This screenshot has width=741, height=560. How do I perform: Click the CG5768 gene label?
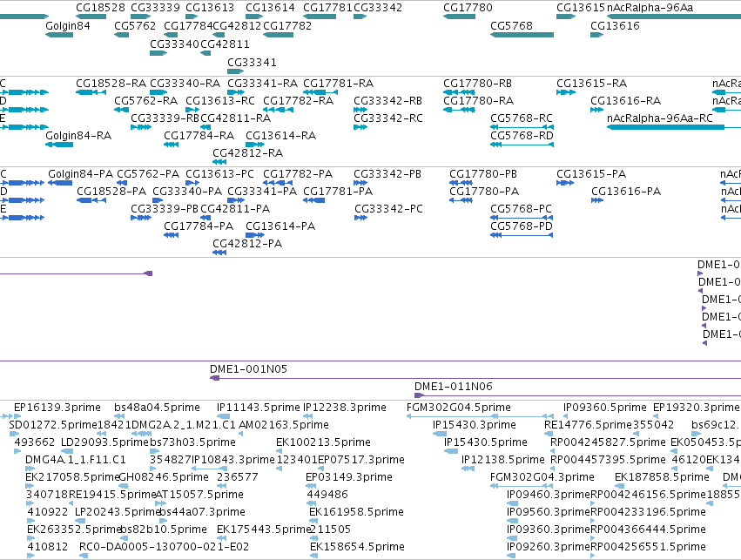511,25
